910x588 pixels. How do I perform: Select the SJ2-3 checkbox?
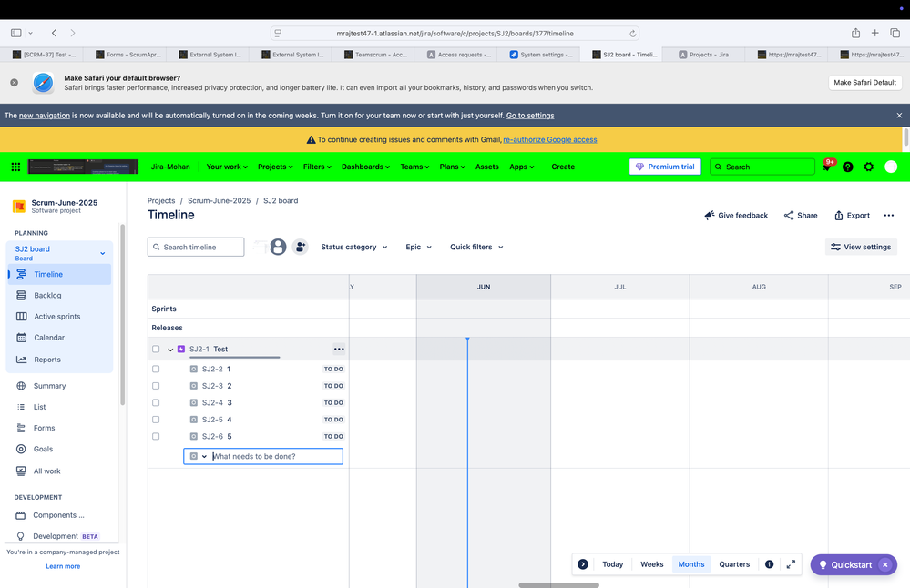click(x=156, y=386)
